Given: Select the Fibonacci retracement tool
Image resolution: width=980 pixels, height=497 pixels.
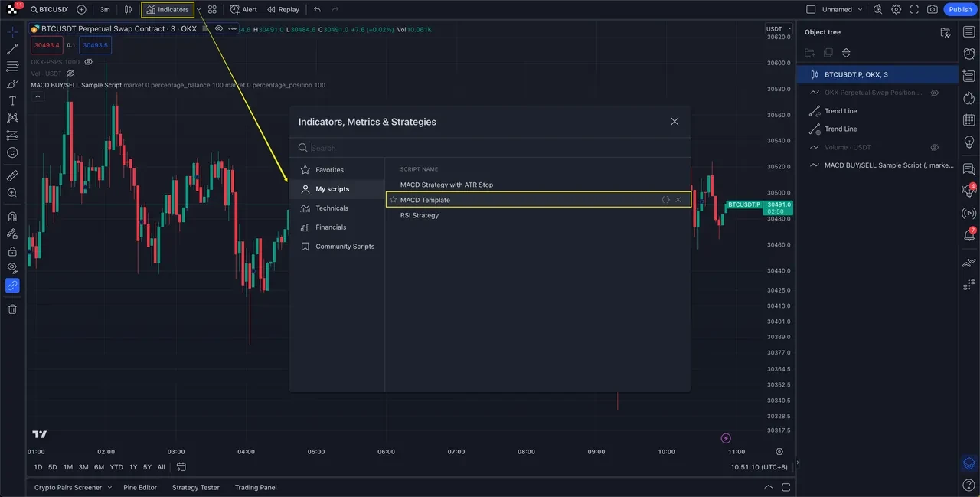Looking at the screenshot, I should coord(12,67).
